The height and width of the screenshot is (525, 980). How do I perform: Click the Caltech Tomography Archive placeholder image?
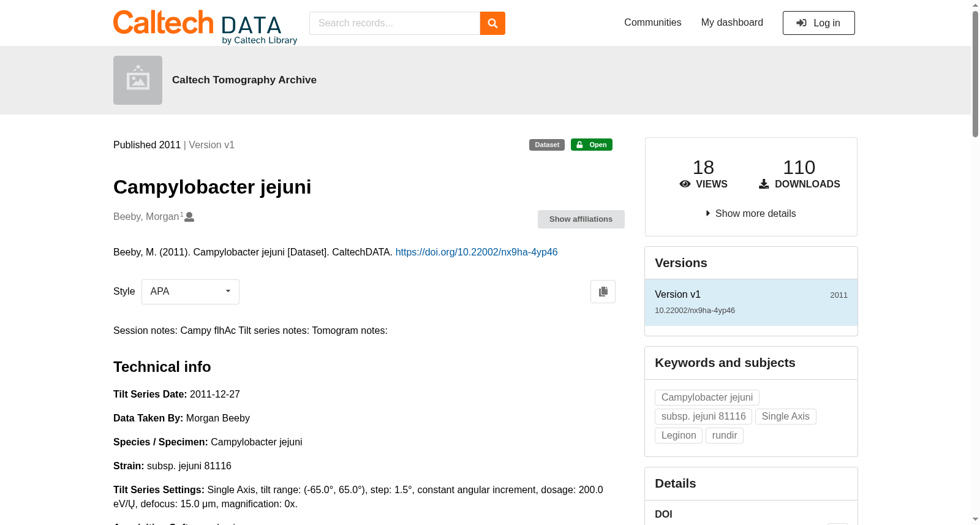138,80
